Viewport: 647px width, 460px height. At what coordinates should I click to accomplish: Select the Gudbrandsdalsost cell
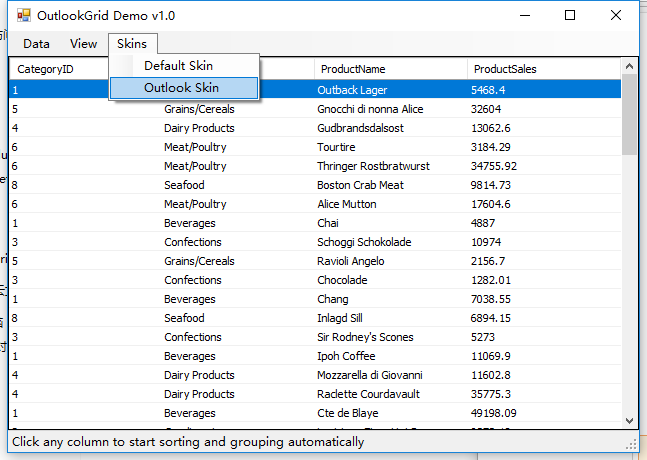[360, 128]
